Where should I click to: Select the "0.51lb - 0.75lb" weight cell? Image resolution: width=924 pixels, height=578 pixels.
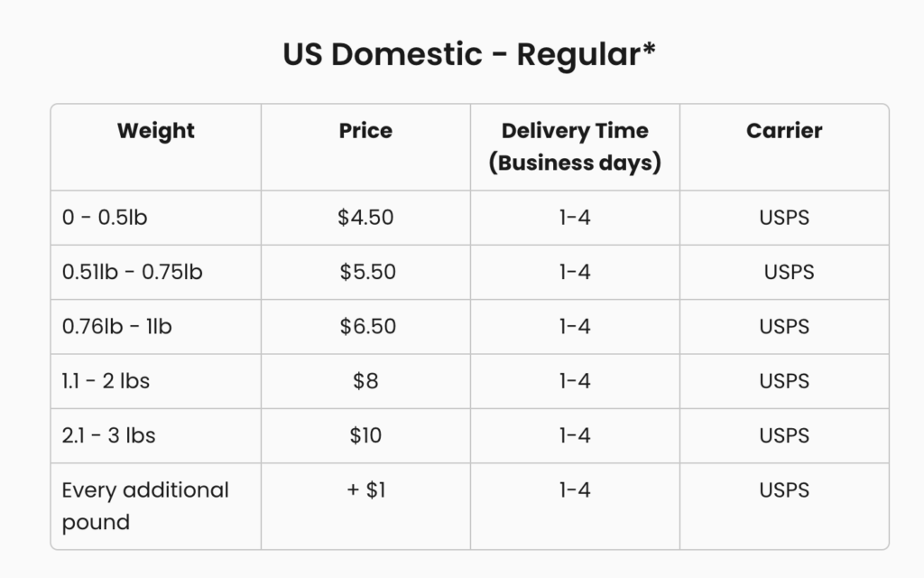(133, 272)
